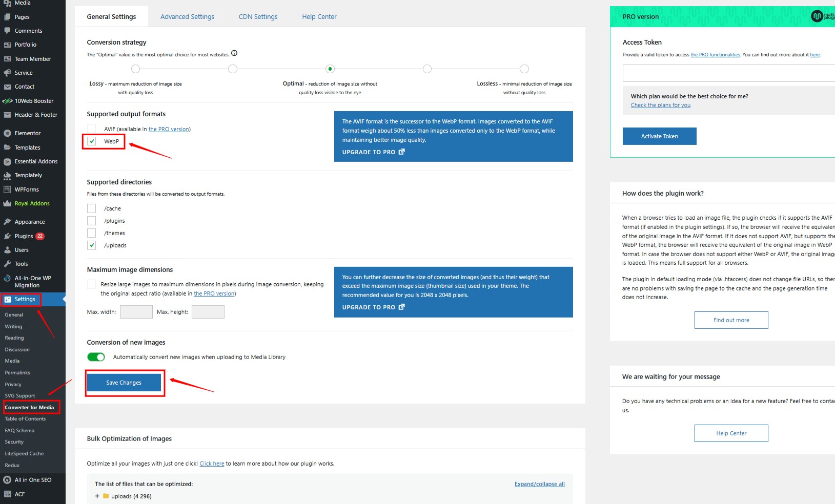Click the Activate Token button
Image resolution: width=835 pixels, height=504 pixels.
click(660, 136)
